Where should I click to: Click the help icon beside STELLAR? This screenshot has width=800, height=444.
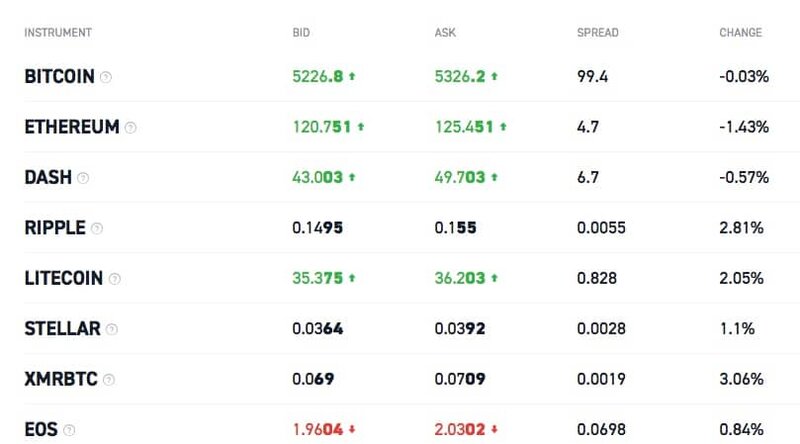tap(111, 330)
